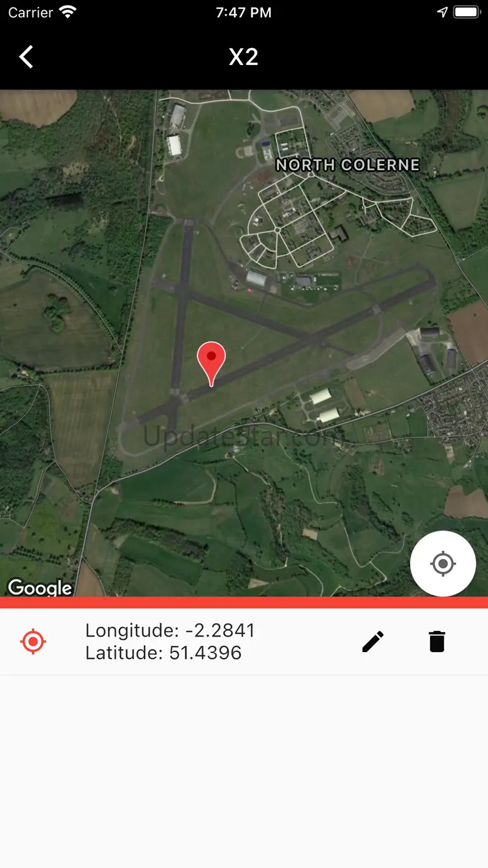
Task: Delete the location with trash icon
Action: click(437, 641)
